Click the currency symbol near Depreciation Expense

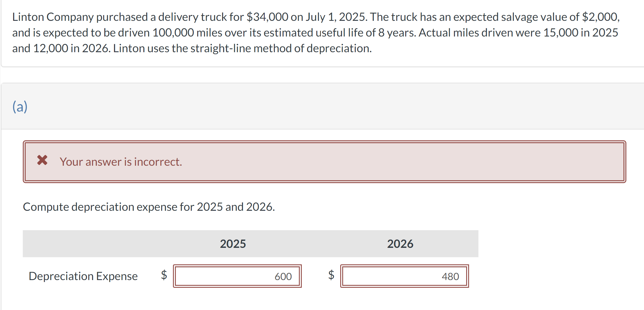point(164,276)
